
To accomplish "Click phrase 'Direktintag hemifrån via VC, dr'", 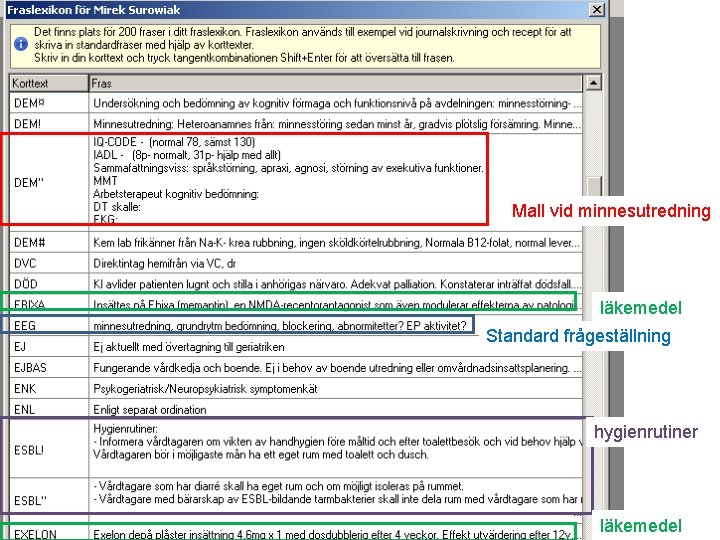I will click(336, 263).
